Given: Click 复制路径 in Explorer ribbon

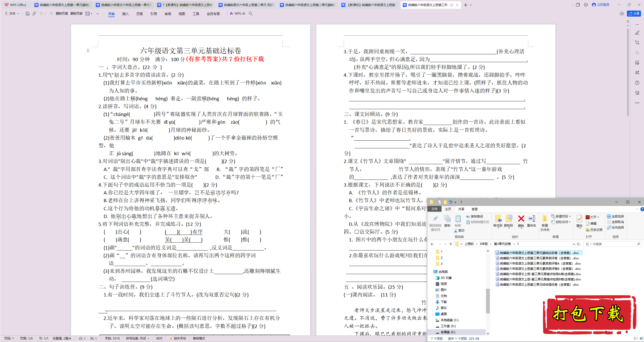Looking at the screenshot, I should [x=474, y=216].
